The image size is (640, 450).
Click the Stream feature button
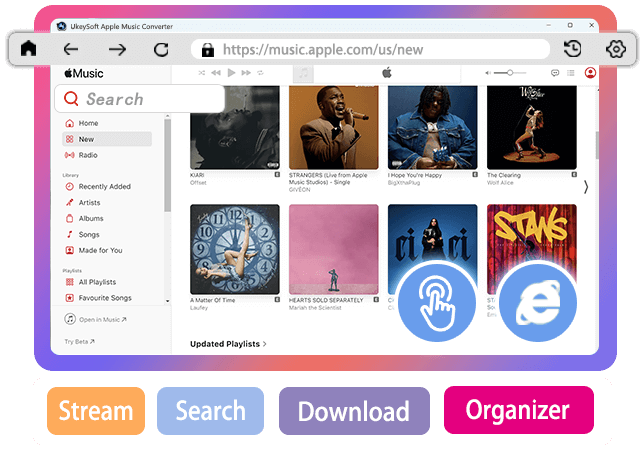click(96, 411)
